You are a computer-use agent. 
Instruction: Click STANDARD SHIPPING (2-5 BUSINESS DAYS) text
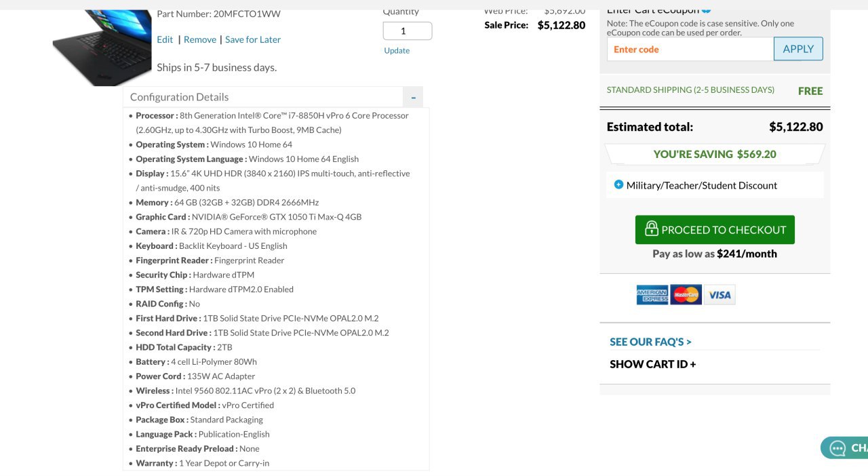pos(690,90)
